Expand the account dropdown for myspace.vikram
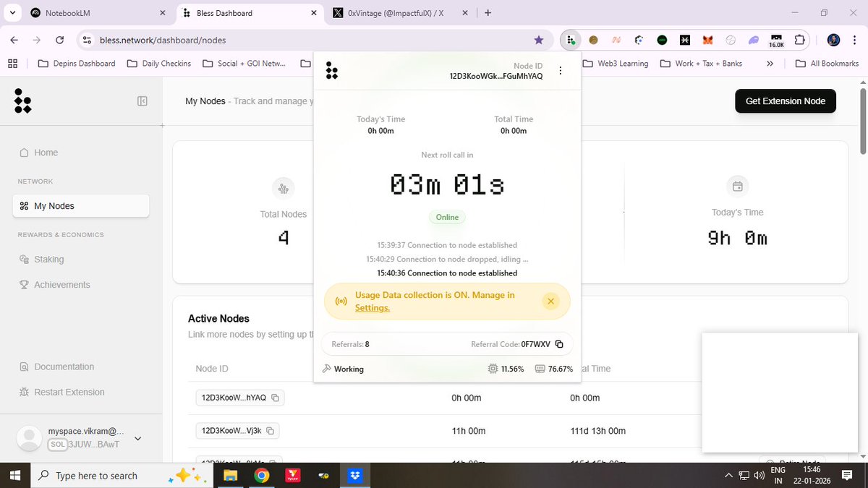This screenshot has height=488, width=868. [x=138, y=438]
